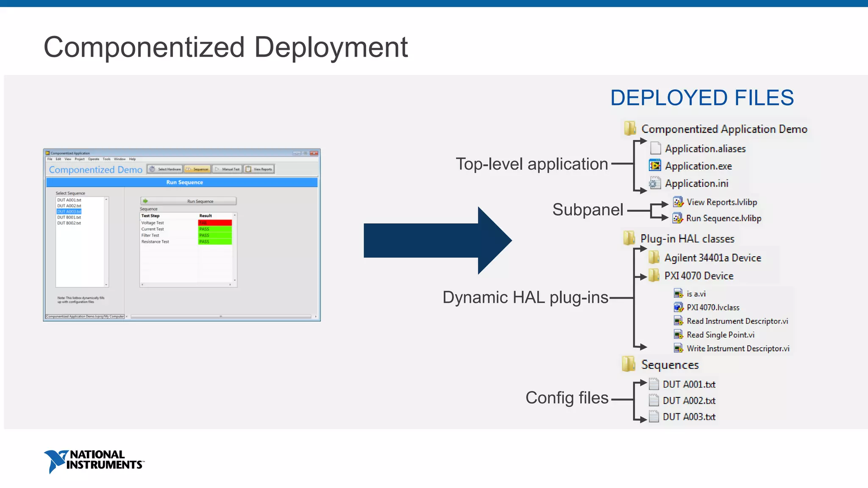
Task: Click the Write Instrument Descriptor.vi icon
Action: click(679, 348)
